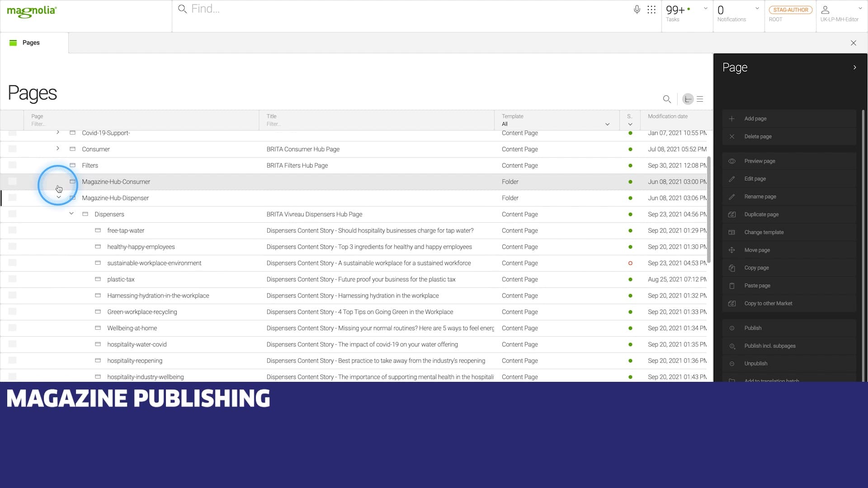Check the Filters row checkbox
Image resolution: width=868 pixels, height=488 pixels.
point(13,165)
